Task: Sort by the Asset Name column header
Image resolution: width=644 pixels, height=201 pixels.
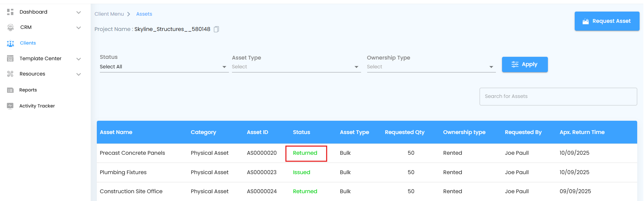Action: (116, 132)
